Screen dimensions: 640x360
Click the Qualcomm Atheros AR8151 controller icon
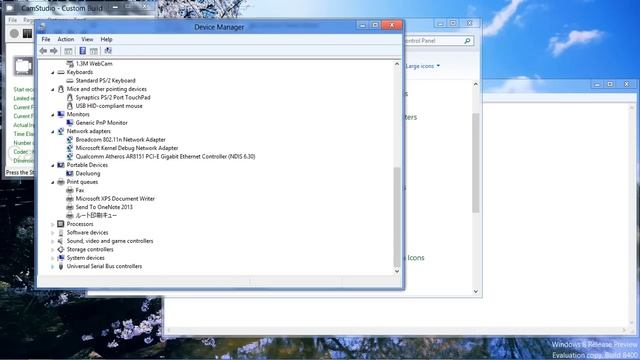coord(70,157)
